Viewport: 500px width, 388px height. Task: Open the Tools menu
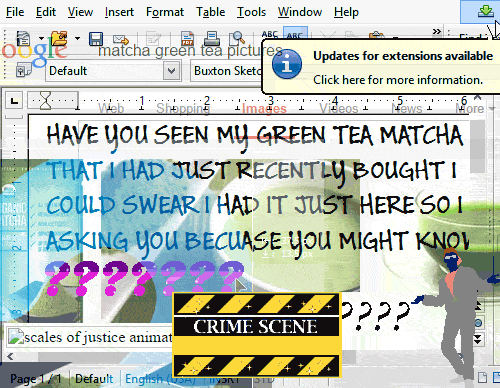click(x=251, y=12)
